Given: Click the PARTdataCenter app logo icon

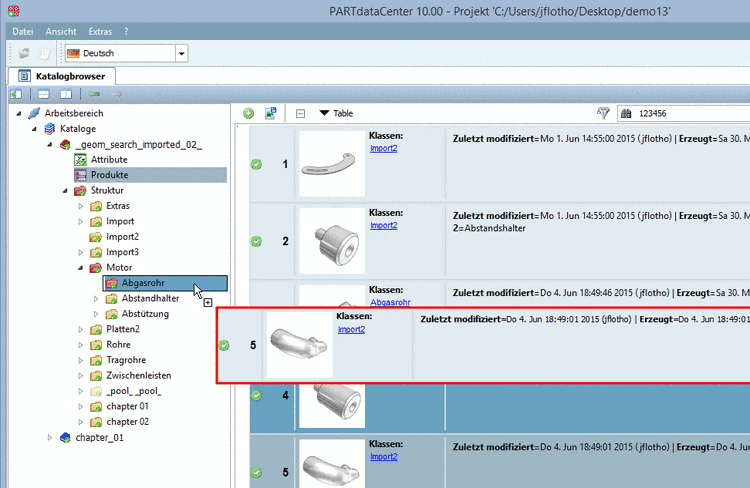Looking at the screenshot, I should [14, 11].
